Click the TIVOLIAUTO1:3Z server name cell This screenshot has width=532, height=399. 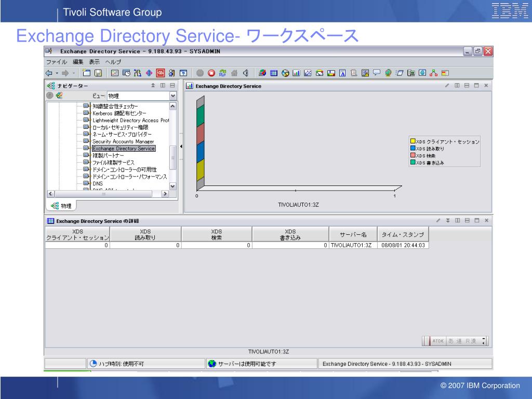pyautogui.click(x=353, y=245)
